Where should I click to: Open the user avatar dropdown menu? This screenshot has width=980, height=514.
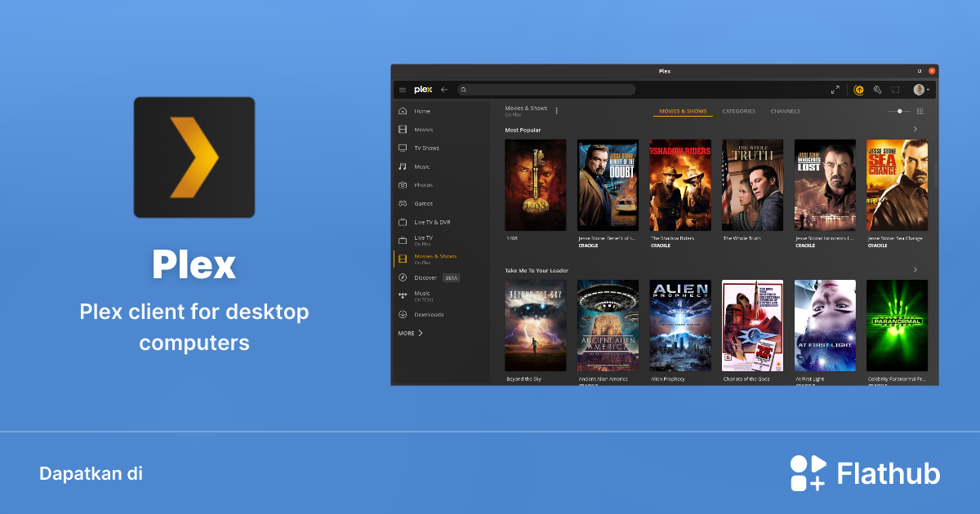pos(920,90)
